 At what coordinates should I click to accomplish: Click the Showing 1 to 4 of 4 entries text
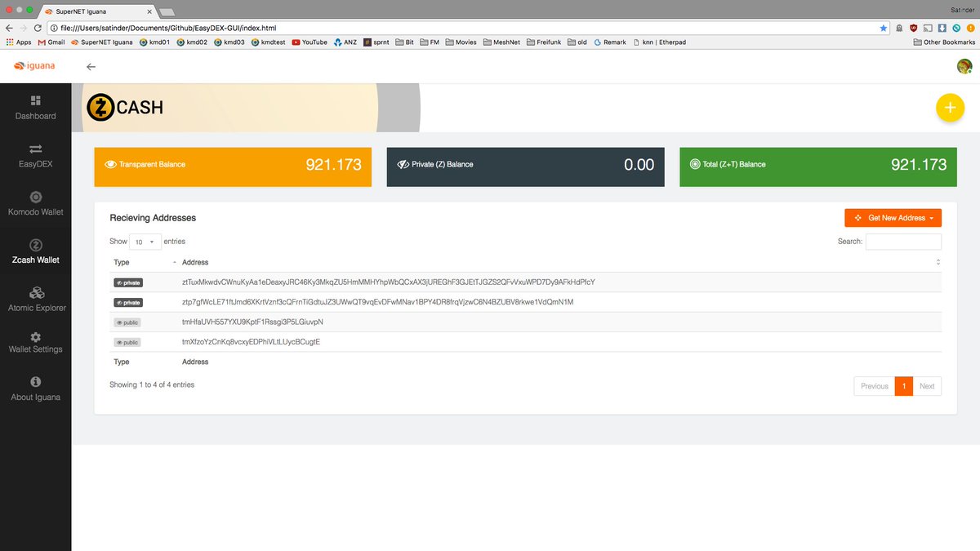click(x=152, y=384)
